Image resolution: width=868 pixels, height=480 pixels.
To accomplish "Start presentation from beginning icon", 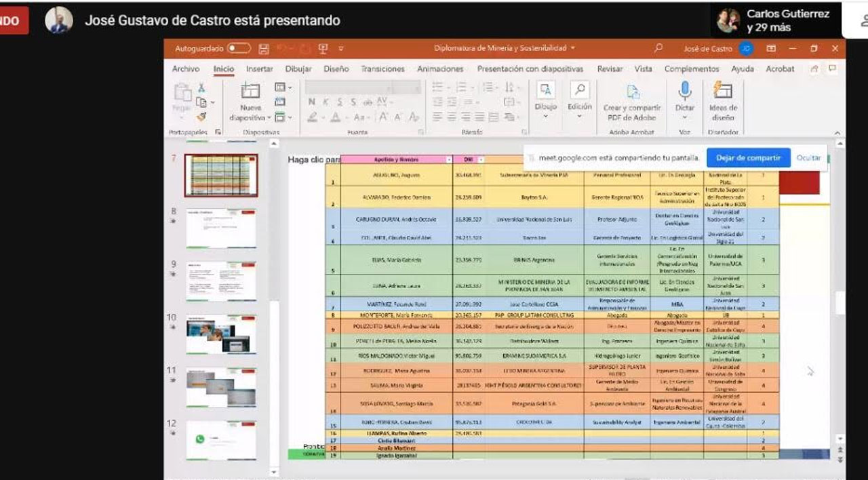I will click(x=323, y=49).
